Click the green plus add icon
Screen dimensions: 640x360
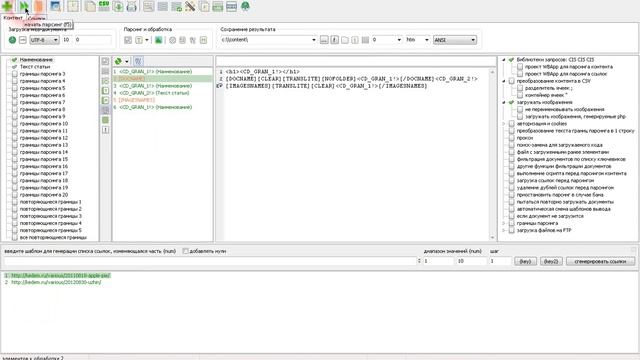(7, 6)
